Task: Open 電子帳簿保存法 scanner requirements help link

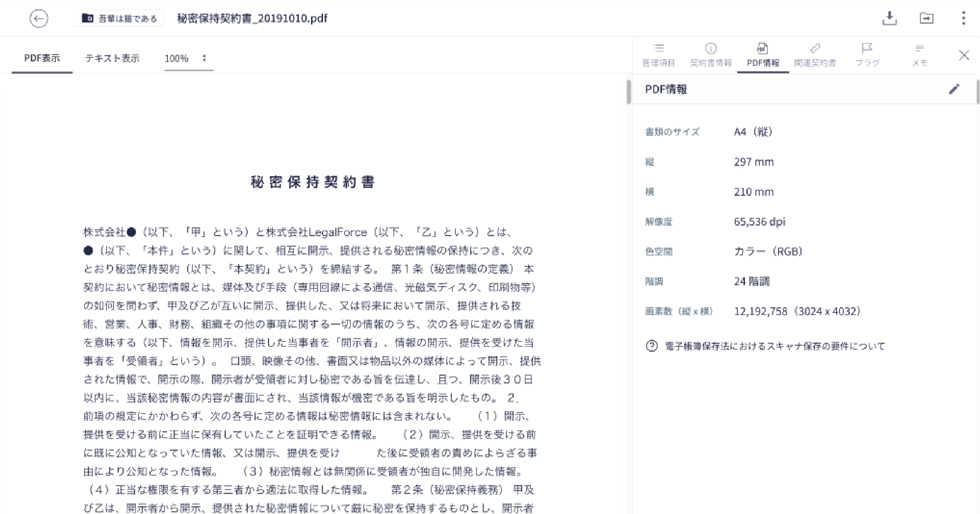Action: 775,346
